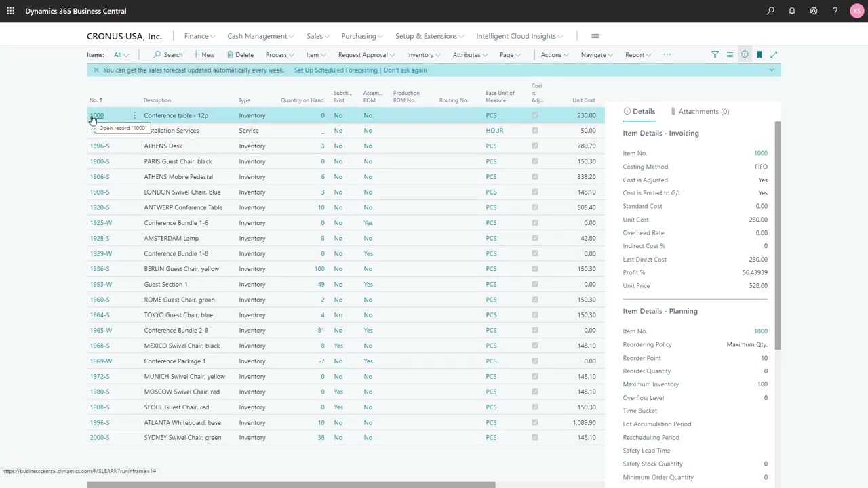Screen dimensions: 868x488
Task: Click the FactBox vertical scrollbar
Action: [778, 236]
